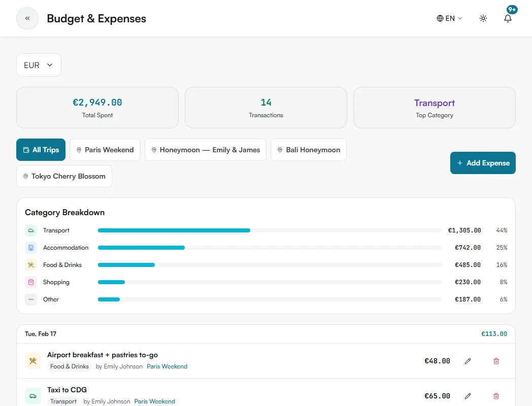Click the Transport progress bar
Image resolution: width=532 pixels, height=406 pixels.
point(270,230)
